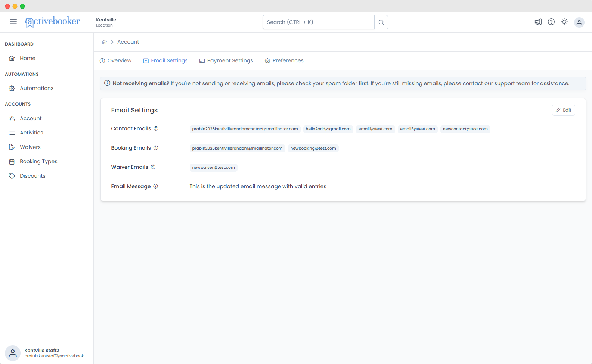Click the Email Message label
592x364 pixels.
(x=131, y=186)
